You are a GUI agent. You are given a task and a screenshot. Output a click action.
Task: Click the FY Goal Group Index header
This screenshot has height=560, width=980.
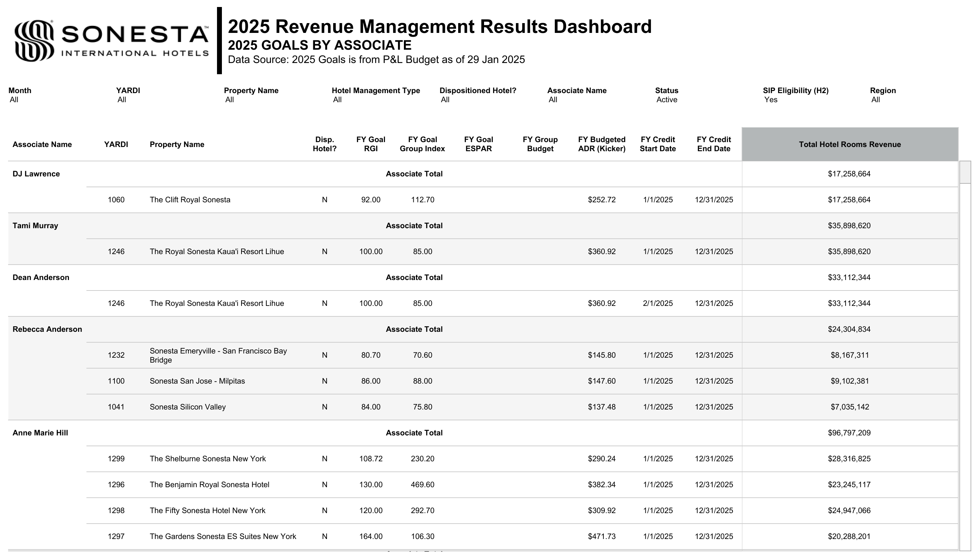[422, 144]
